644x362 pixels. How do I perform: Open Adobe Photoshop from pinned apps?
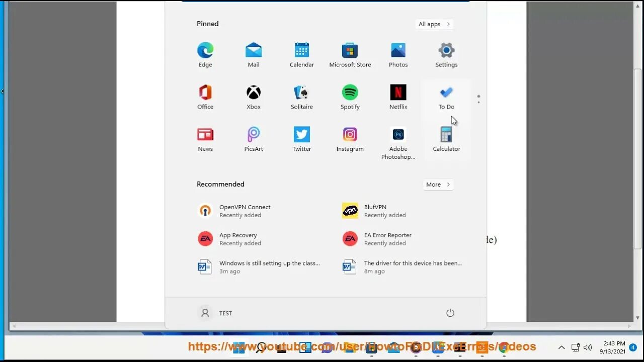[x=398, y=143]
